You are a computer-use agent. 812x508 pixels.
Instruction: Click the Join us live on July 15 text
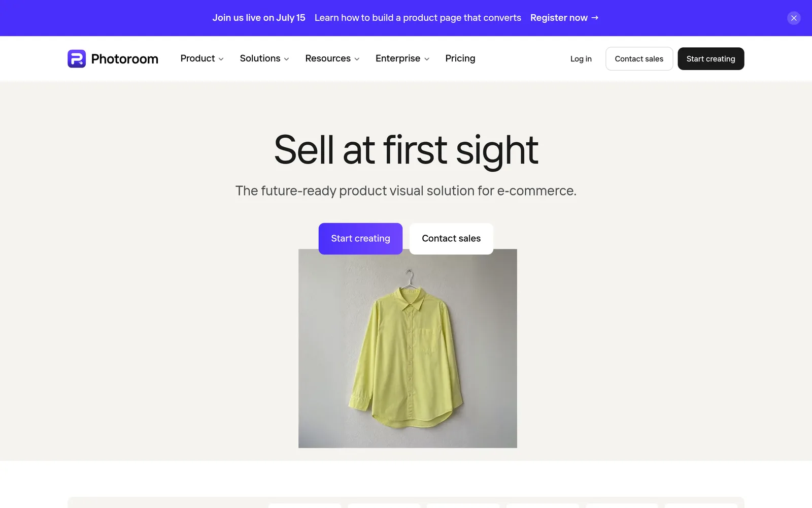[x=259, y=18]
